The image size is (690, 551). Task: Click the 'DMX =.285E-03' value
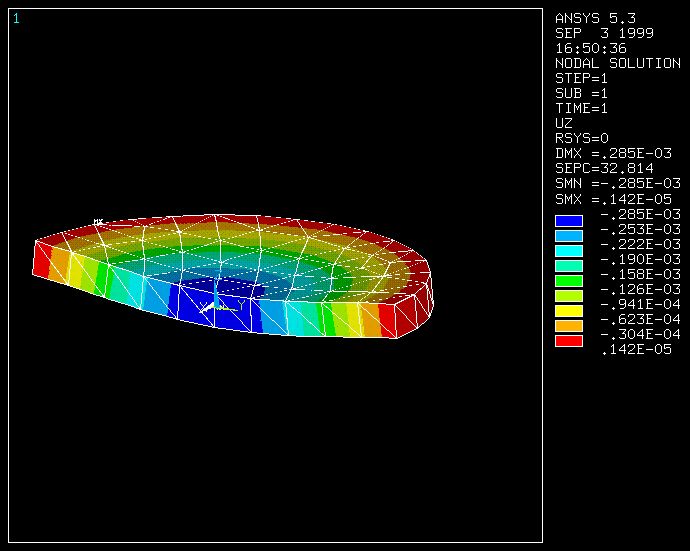coord(613,153)
